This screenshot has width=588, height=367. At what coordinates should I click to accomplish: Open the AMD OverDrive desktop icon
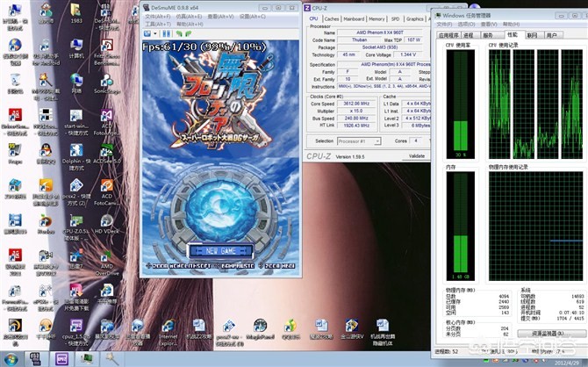[106, 255]
